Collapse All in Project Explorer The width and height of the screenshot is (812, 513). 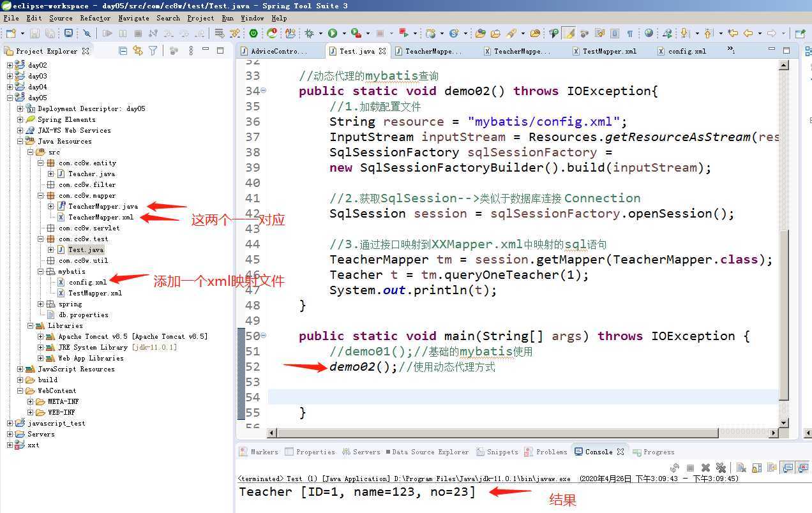pyautogui.click(x=123, y=51)
